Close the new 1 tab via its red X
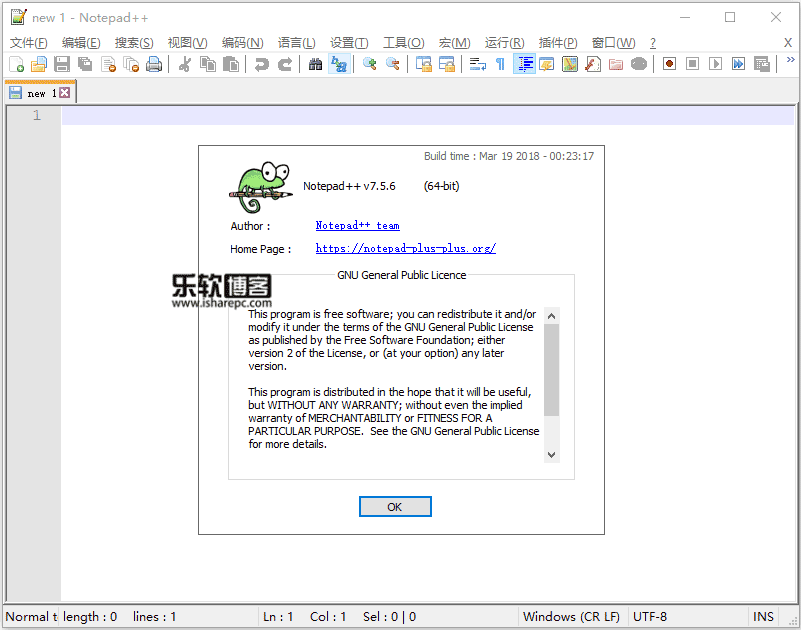 64,92
